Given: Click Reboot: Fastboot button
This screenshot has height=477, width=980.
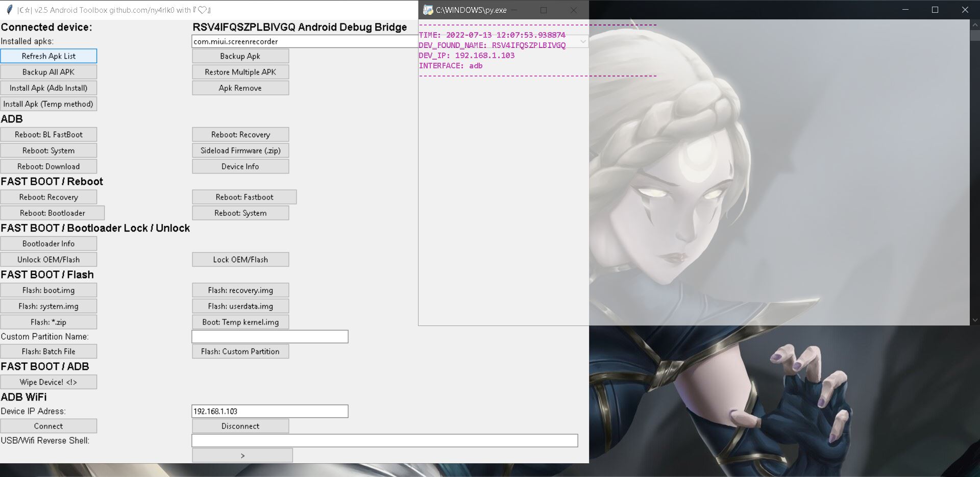Looking at the screenshot, I should (x=244, y=197).
